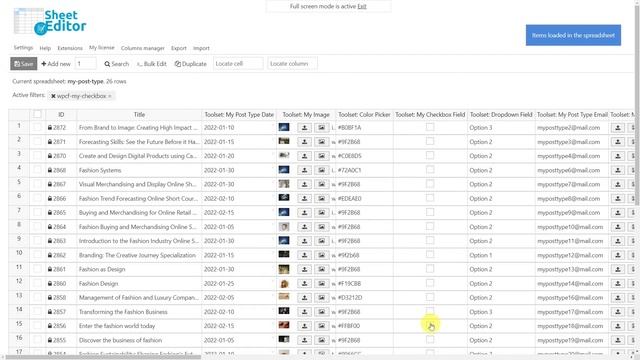The image size is (640, 360).
Task: Open media gallery icon for row 2863
Action: pos(322,241)
